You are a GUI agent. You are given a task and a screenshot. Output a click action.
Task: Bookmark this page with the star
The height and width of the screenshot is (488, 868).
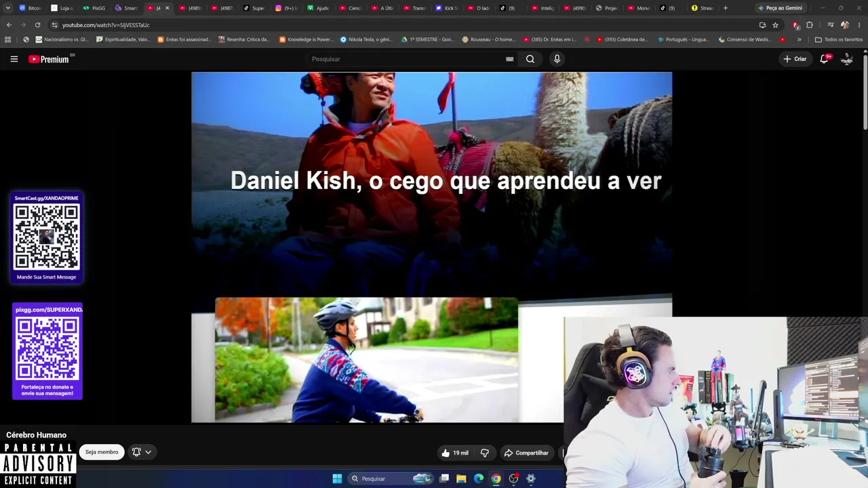coord(775,25)
